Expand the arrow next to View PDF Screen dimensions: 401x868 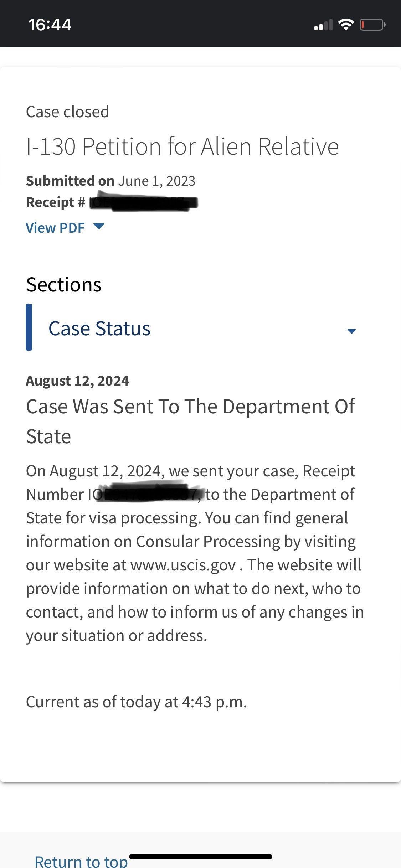tap(99, 226)
